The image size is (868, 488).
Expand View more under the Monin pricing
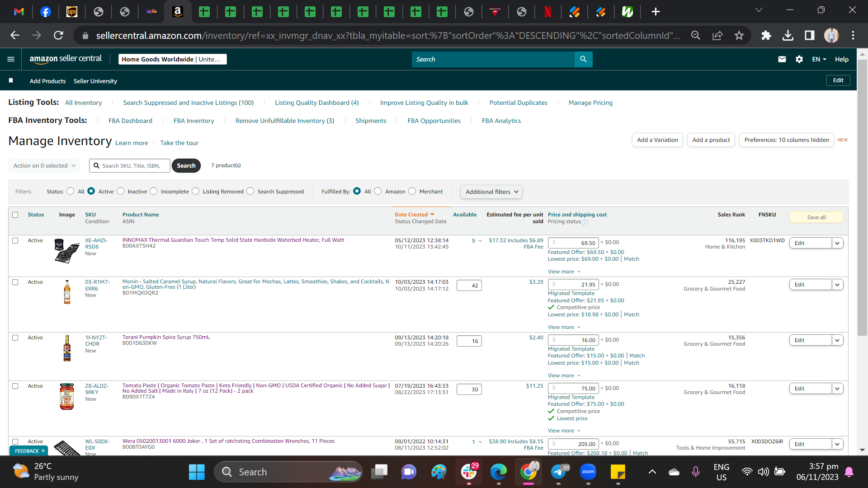(x=564, y=327)
